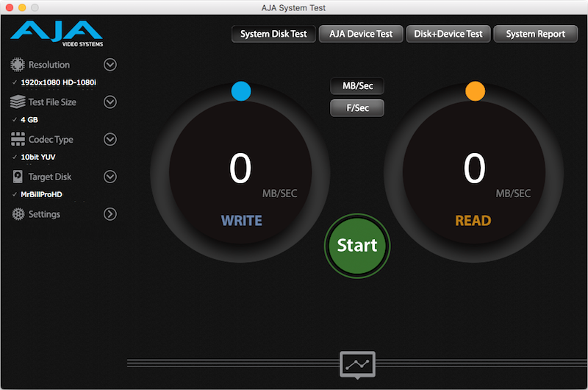This screenshot has width=588, height=390.
Task: Switch units to MB/Sec
Action: (357, 86)
